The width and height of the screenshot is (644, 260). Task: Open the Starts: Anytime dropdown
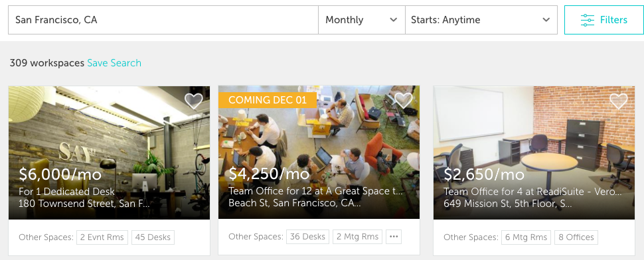[481, 20]
